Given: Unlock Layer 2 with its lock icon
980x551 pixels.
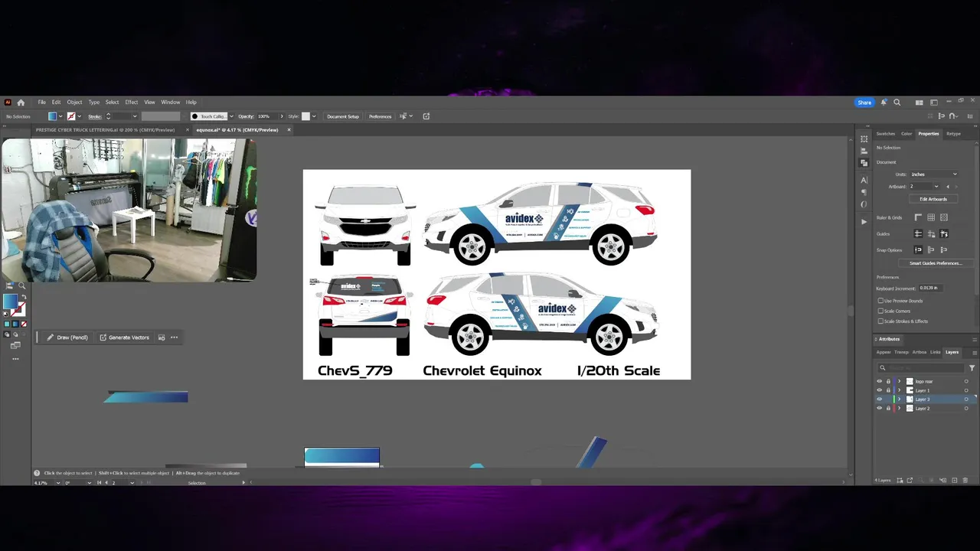Looking at the screenshot, I should point(888,408).
